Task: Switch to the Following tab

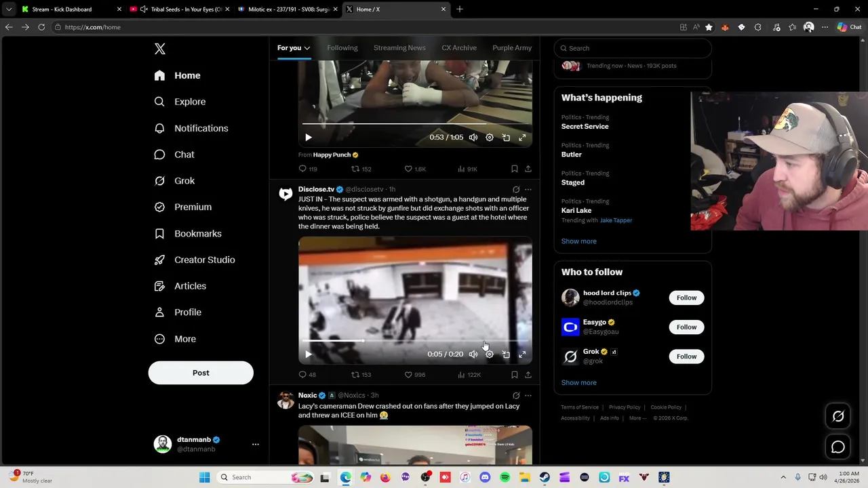Action: [x=342, y=48]
